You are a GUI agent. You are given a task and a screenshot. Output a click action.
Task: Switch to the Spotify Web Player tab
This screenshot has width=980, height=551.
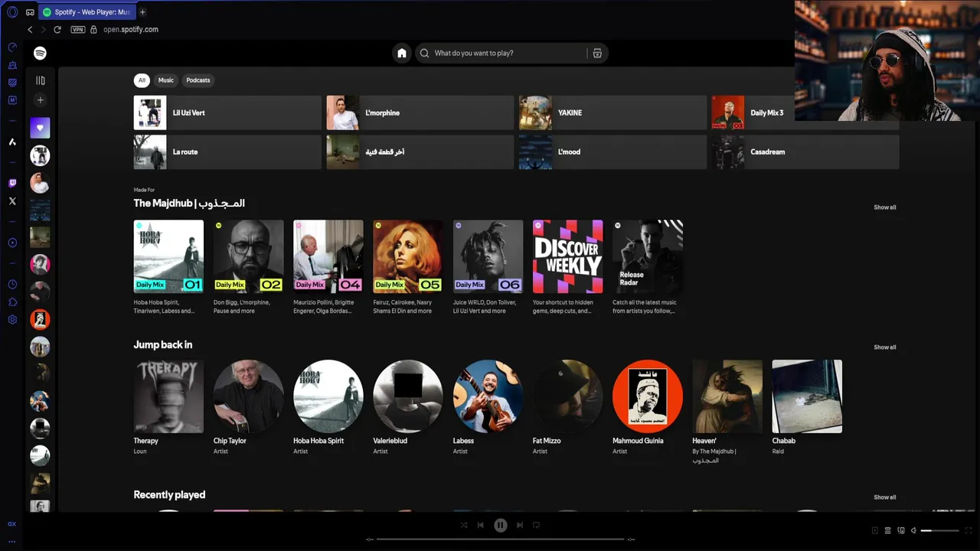coord(87,12)
